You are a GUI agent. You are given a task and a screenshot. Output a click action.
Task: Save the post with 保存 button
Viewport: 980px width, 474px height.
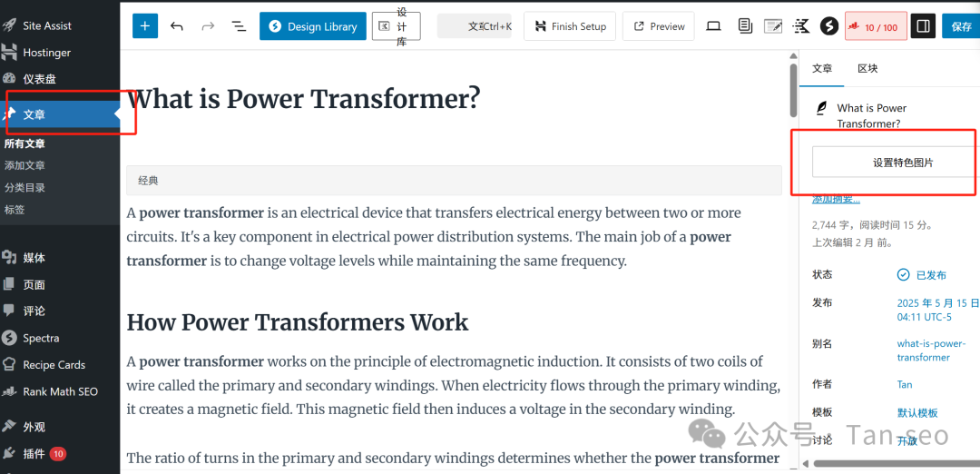[961, 26]
